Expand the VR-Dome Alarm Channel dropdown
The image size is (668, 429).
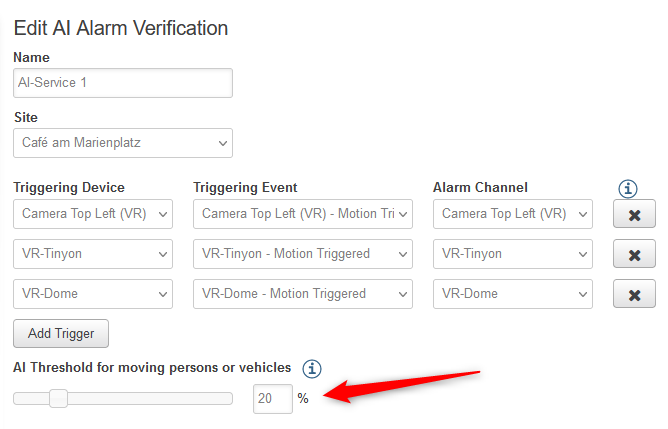click(x=513, y=294)
